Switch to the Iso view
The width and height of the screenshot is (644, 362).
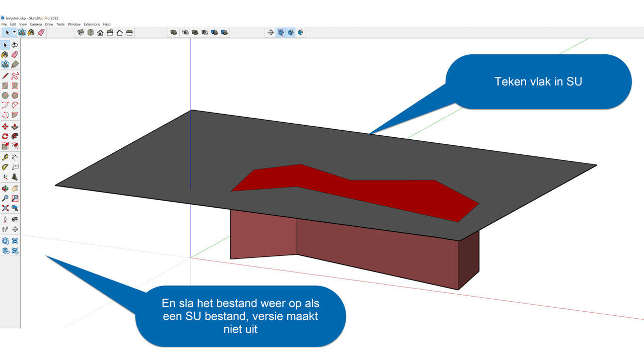[81, 32]
